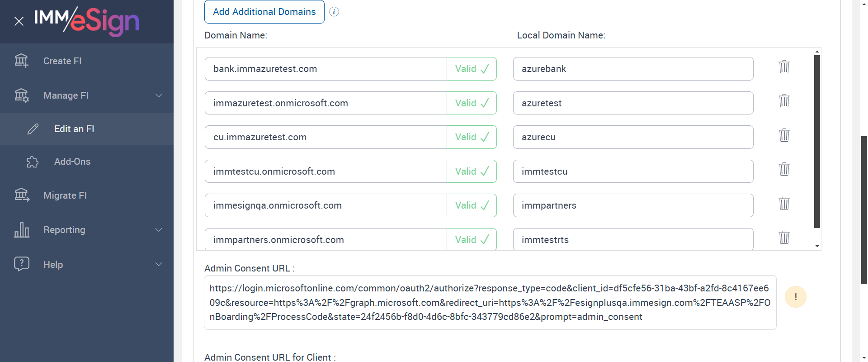This screenshot has width=868, height=362.
Task: Open Create FI menu item
Action: coord(87,61)
